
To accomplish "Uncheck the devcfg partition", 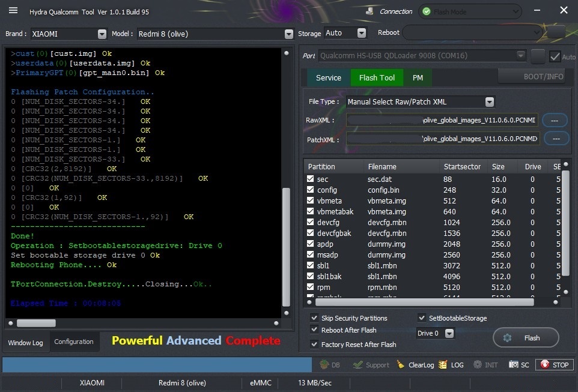I will (x=311, y=222).
